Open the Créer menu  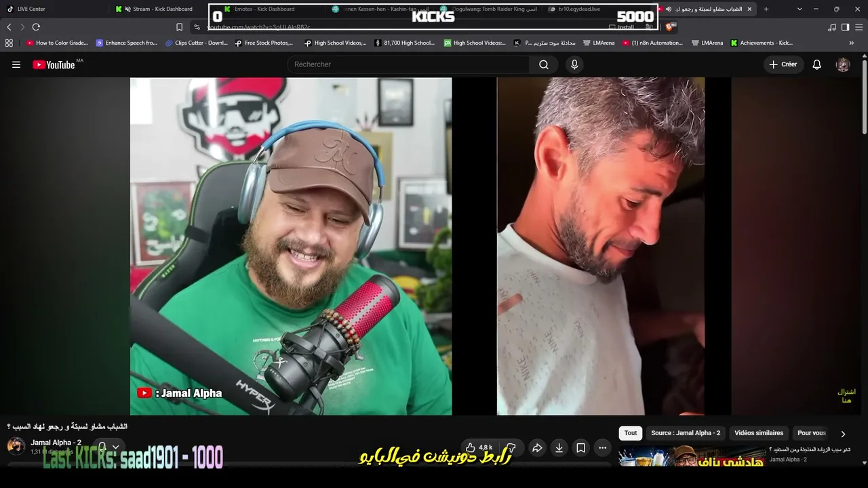783,64
